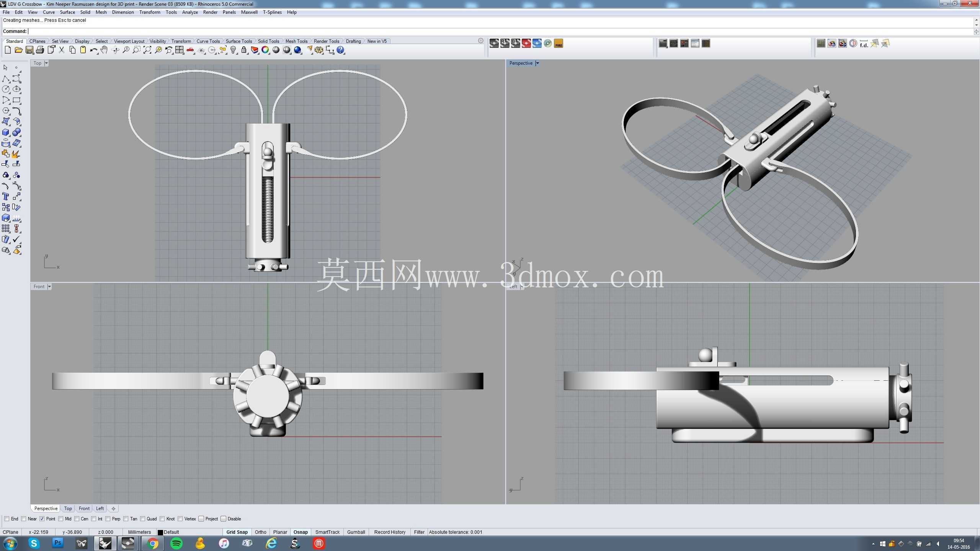Add a viewport tab with the plus button
This screenshot has height=551, width=980.
(113, 509)
